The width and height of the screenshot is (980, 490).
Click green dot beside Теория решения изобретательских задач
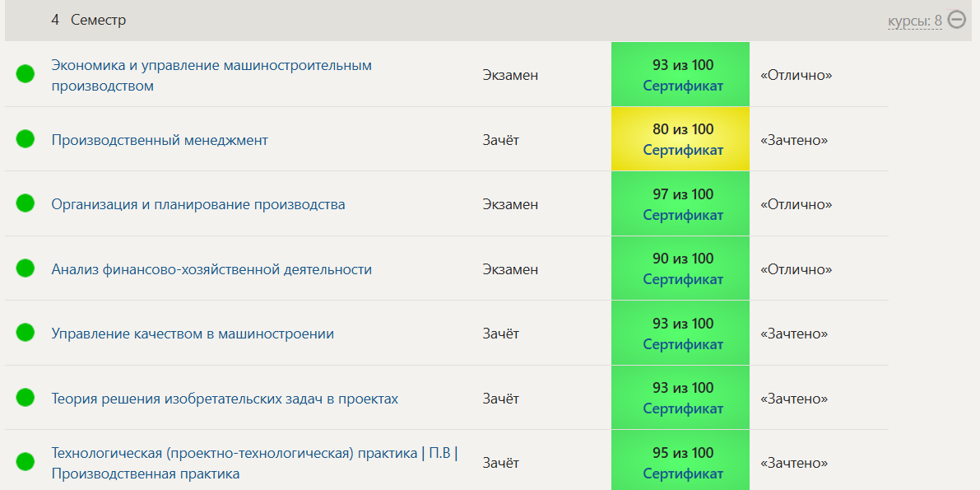tap(26, 398)
